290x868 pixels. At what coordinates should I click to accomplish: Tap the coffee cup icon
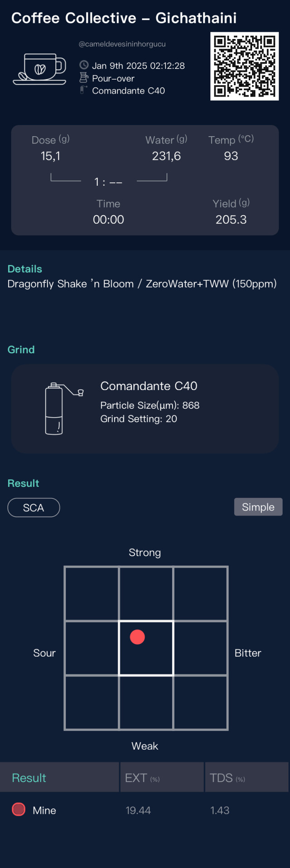[x=40, y=69]
